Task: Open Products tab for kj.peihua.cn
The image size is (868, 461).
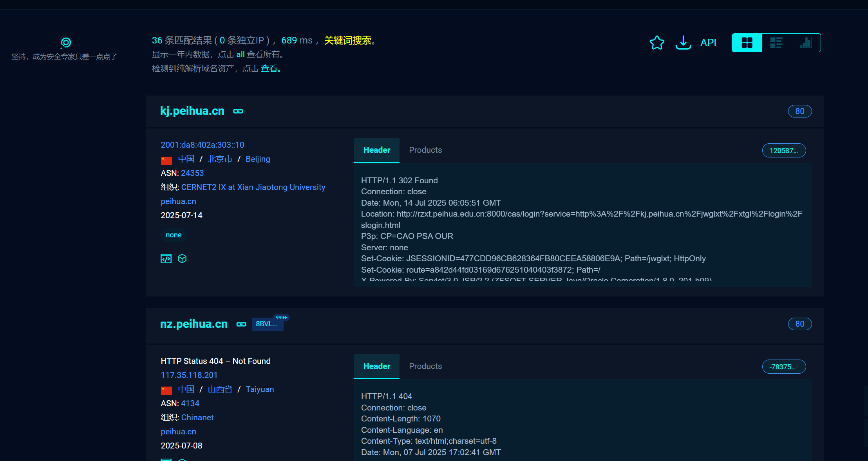Action: click(425, 150)
